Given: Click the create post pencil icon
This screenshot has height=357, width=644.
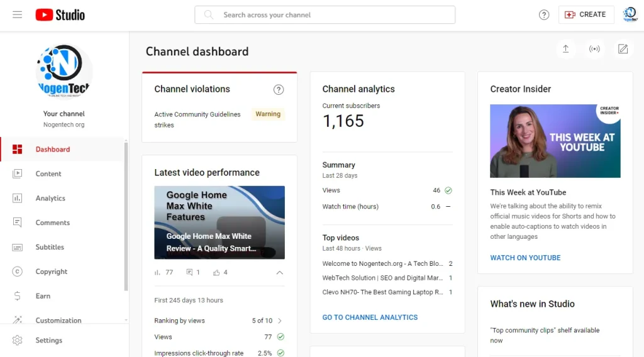Looking at the screenshot, I should 623,49.
